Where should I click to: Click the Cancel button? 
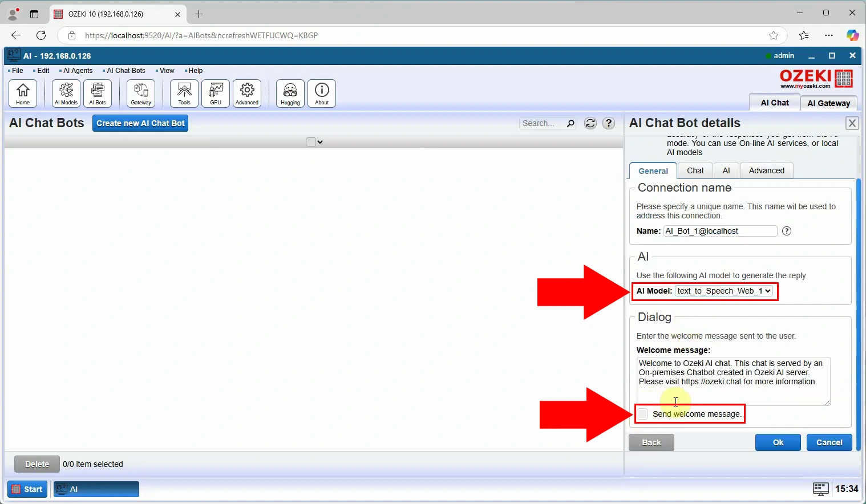(x=829, y=442)
